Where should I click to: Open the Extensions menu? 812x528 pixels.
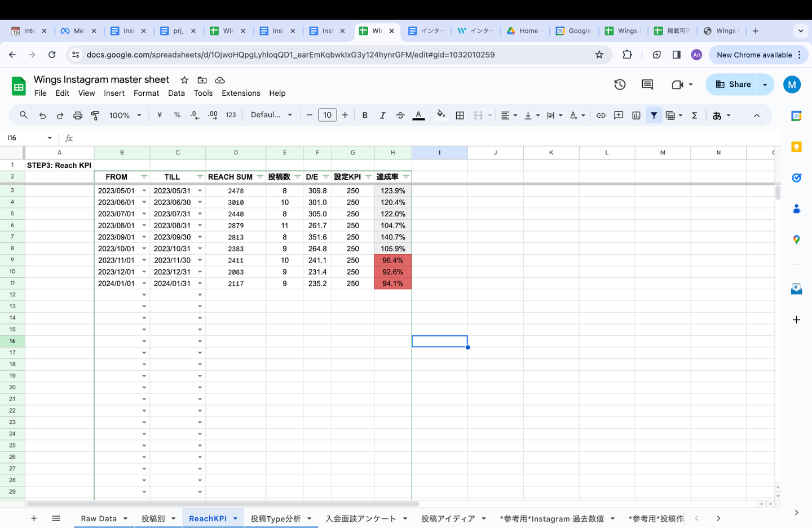pyautogui.click(x=241, y=94)
